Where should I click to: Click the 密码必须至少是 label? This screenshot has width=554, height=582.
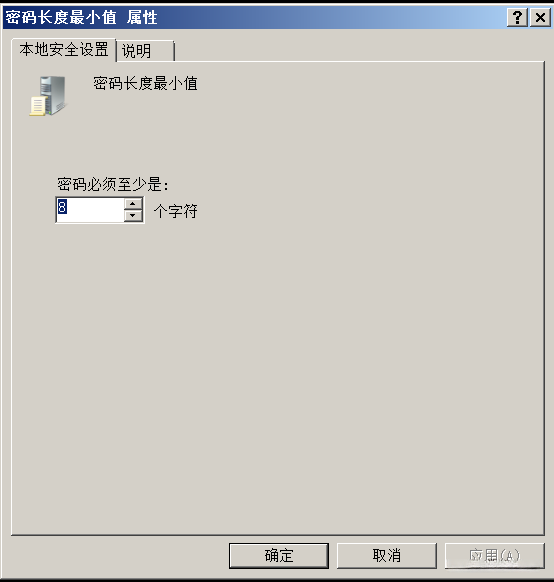113,184
